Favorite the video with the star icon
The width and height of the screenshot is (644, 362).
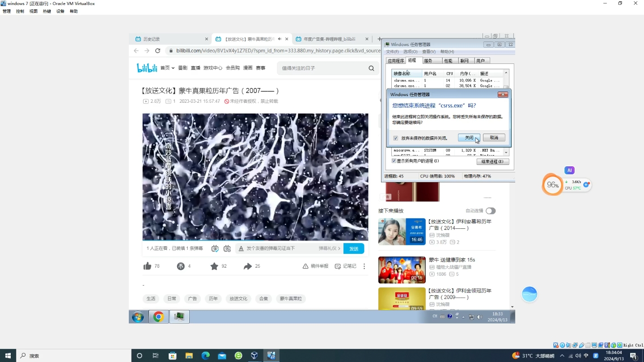(214, 266)
